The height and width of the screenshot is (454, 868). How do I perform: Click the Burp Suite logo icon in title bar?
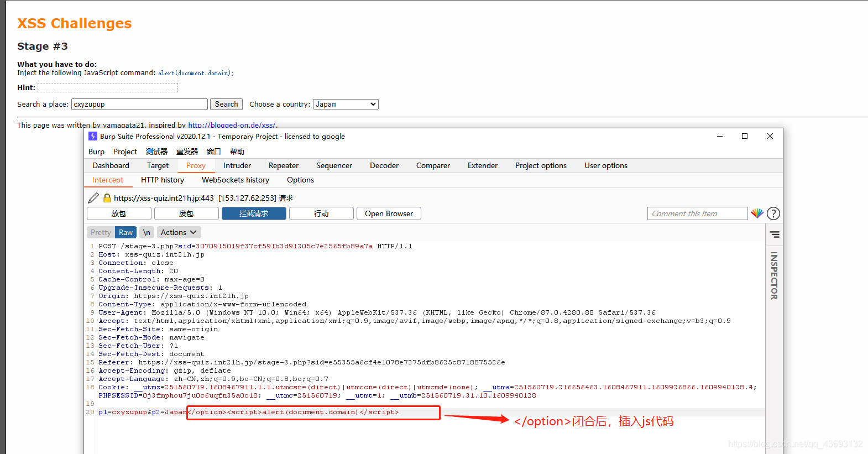point(93,136)
